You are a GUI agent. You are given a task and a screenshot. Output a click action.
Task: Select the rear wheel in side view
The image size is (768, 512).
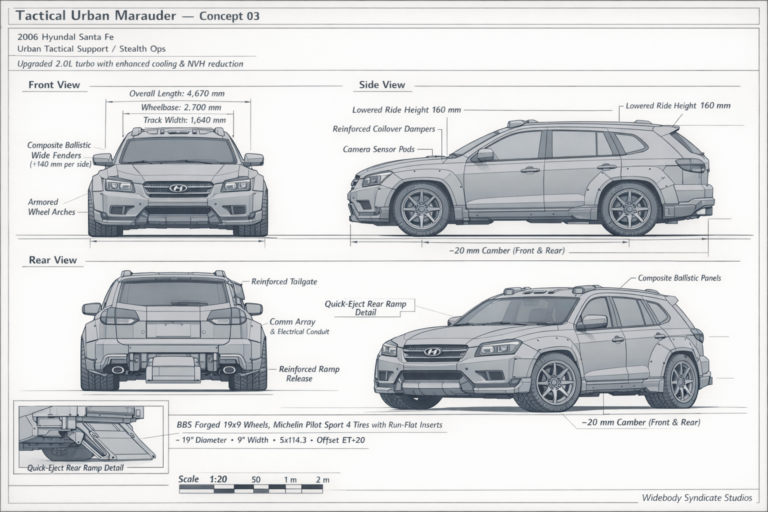(x=629, y=209)
